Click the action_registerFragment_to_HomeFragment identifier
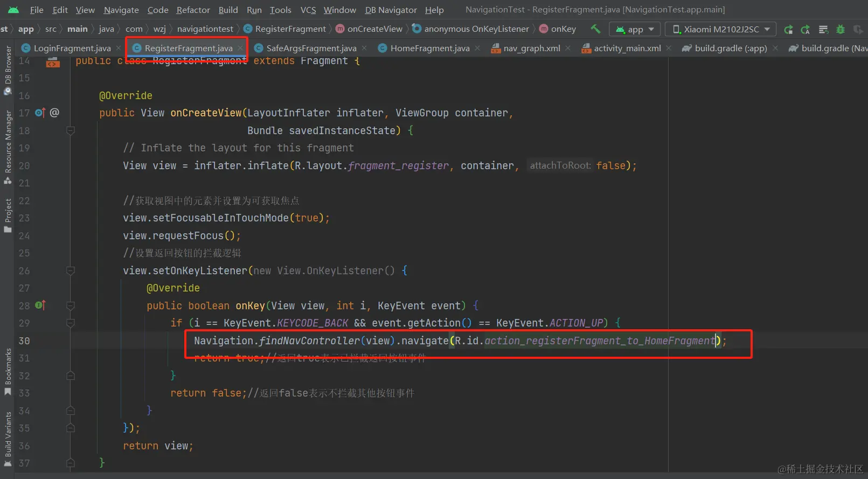868x479 pixels. 600,341
